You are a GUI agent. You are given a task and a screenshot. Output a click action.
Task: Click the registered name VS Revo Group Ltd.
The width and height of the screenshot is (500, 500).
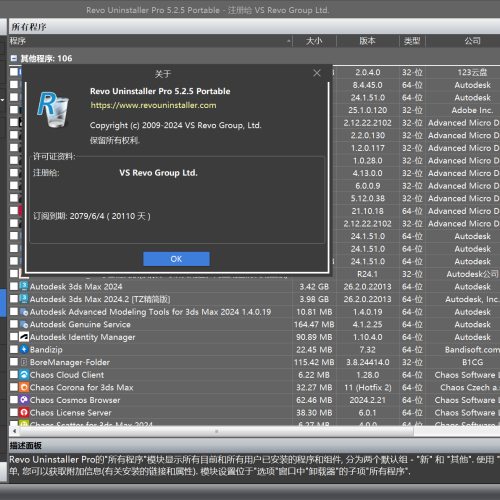(x=158, y=173)
